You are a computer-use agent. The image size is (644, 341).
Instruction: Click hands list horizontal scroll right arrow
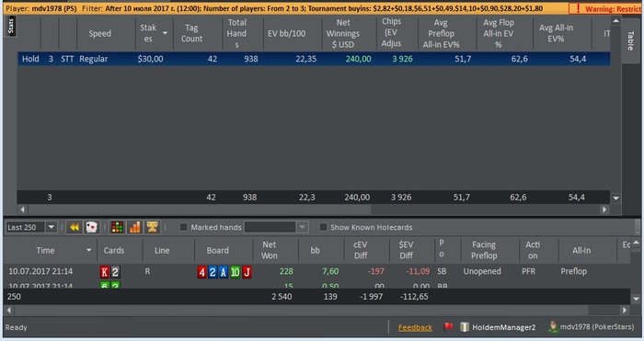(x=625, y=311)
